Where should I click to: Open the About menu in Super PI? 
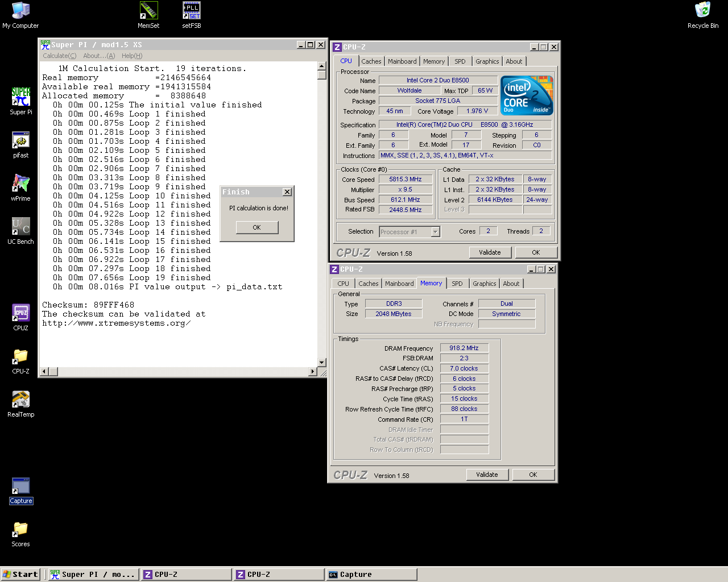(99, 56)
